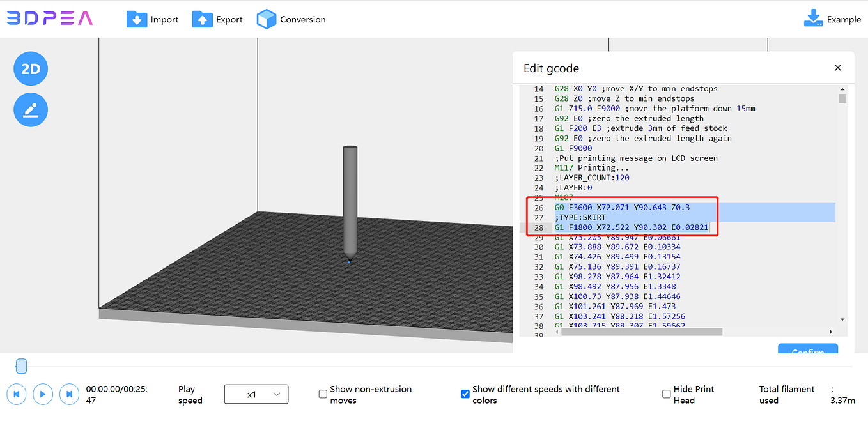Click the Export icon
The image size is (868, 421).
point(201,19)
